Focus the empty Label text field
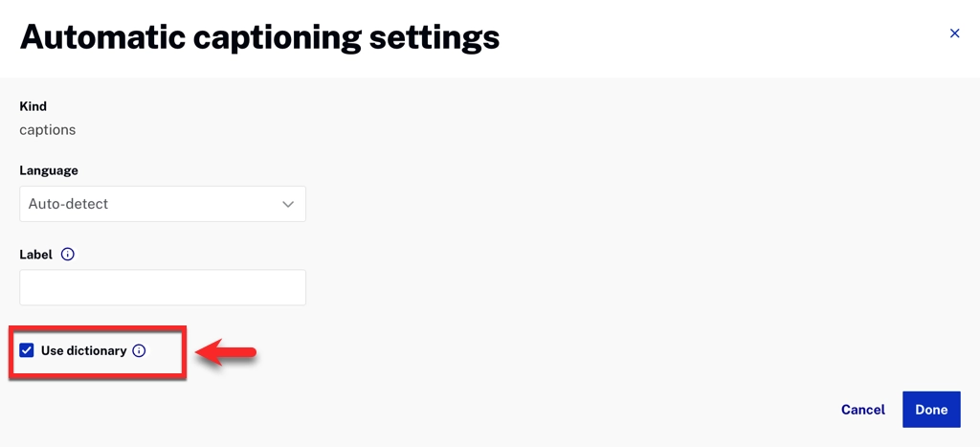This screenshot has height=447, width=980. tap(163, 287)
